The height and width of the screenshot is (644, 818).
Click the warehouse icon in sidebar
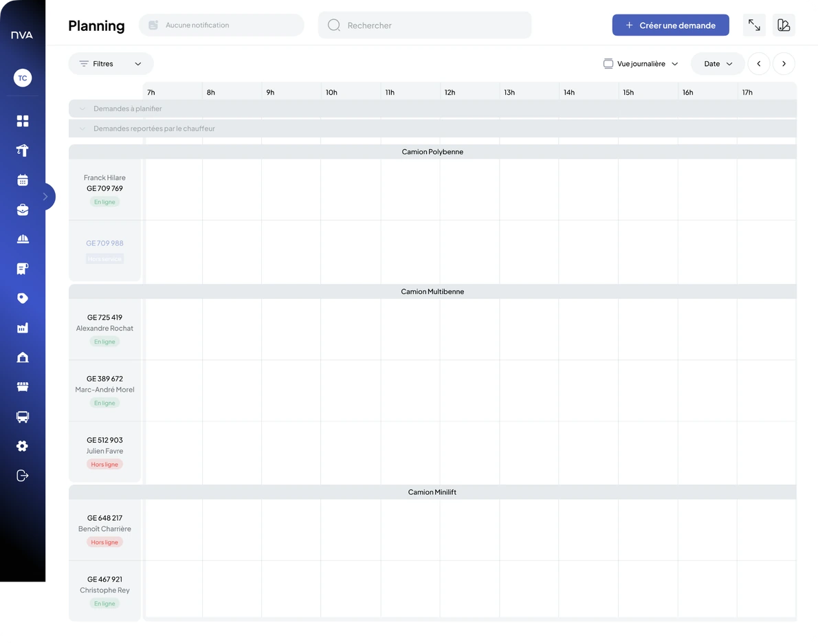click(x=23, y=357)
